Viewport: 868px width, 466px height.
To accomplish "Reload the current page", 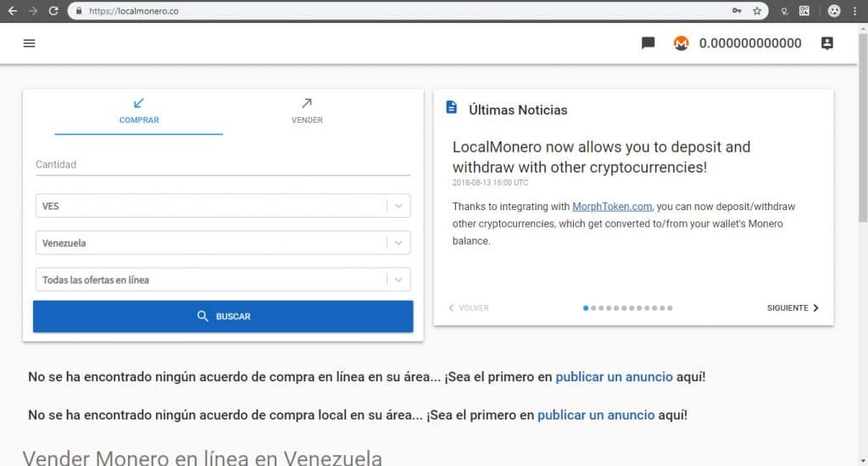I will 53,10.
